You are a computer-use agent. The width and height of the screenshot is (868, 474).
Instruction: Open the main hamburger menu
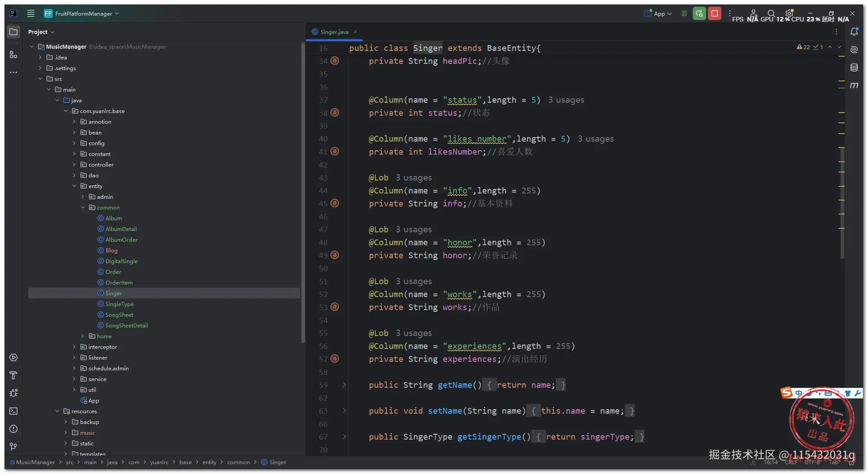(31, 13)
